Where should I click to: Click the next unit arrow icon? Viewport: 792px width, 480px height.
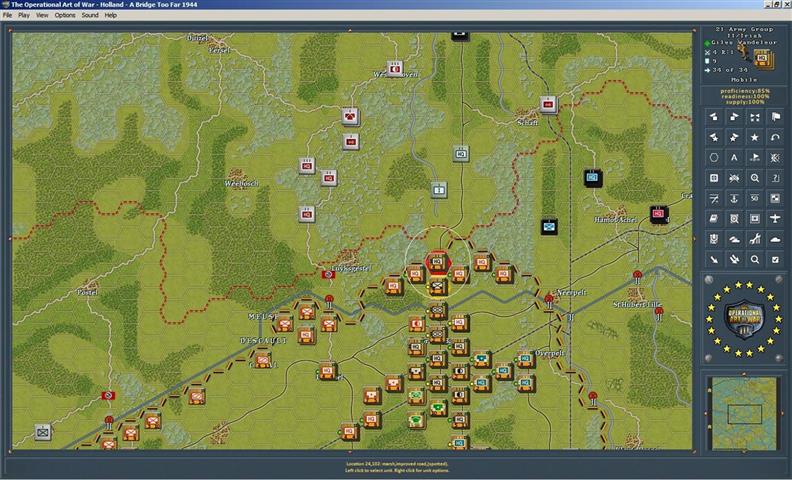(x=734, y=117)
